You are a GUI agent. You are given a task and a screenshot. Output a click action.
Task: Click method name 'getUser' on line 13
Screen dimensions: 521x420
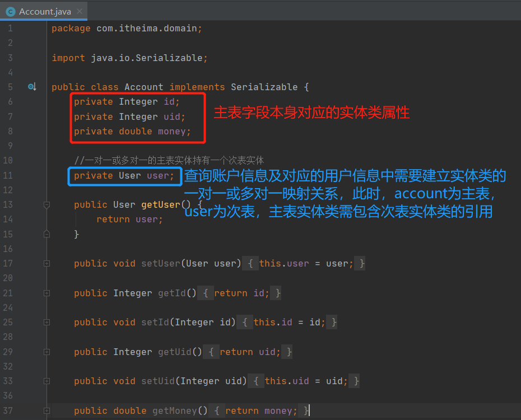point(160,204)
